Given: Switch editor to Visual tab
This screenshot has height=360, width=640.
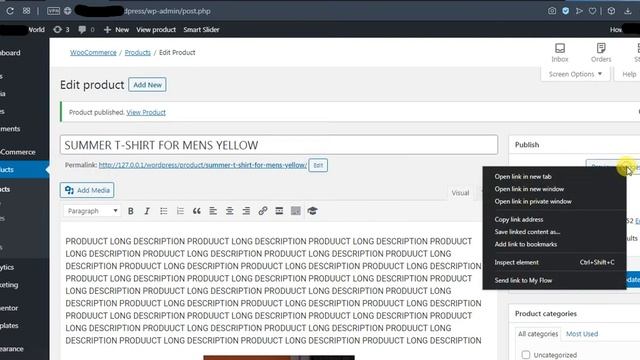Looking at the screenshot, I should [x=460, y=193].
